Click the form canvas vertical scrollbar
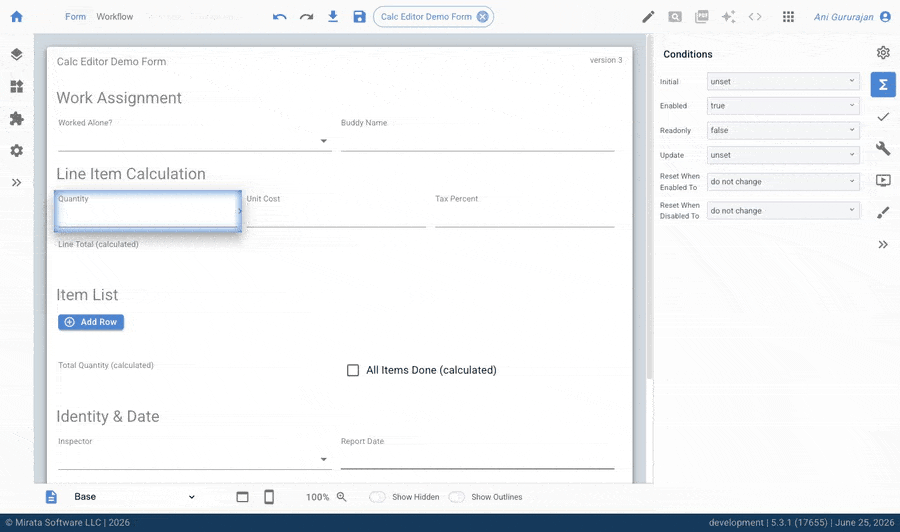The height and width of the screenshot is (532, 900). tap(650, 207)
